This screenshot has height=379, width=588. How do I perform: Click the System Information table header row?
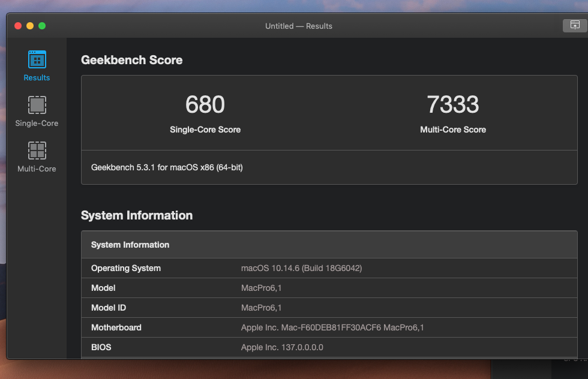(x=329, y=245)
